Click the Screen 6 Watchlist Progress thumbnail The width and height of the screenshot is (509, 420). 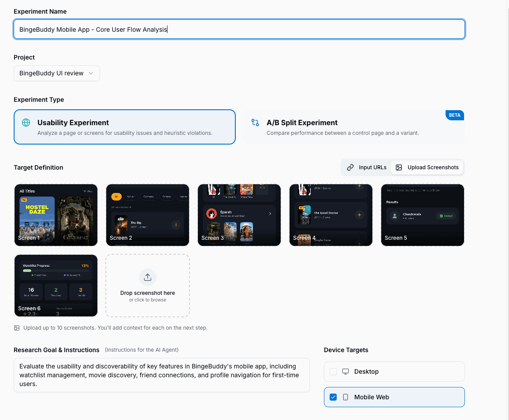(x=56, y=286)
